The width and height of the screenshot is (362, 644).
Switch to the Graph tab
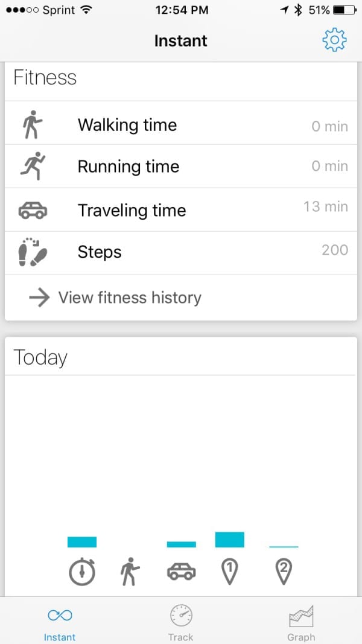301,623
